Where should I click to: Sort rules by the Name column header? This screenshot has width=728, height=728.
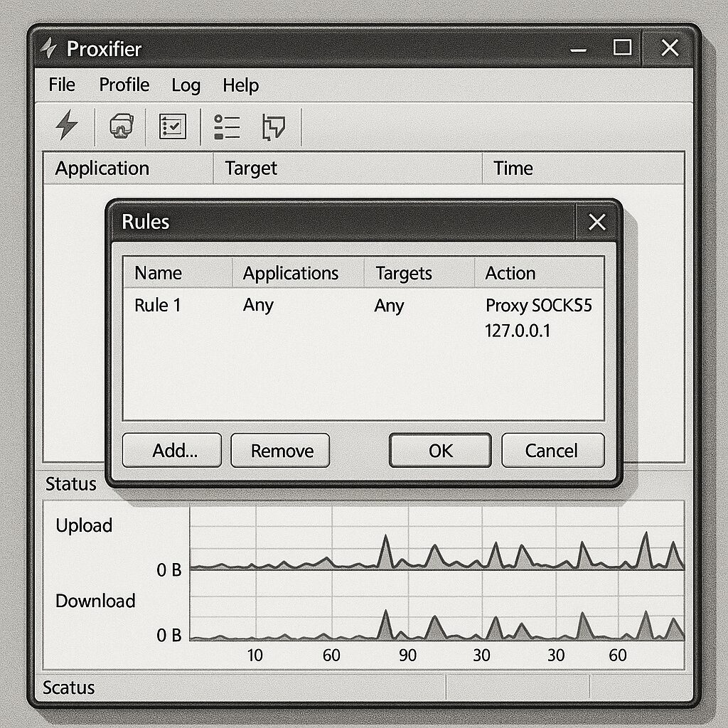tap(178, 273)
